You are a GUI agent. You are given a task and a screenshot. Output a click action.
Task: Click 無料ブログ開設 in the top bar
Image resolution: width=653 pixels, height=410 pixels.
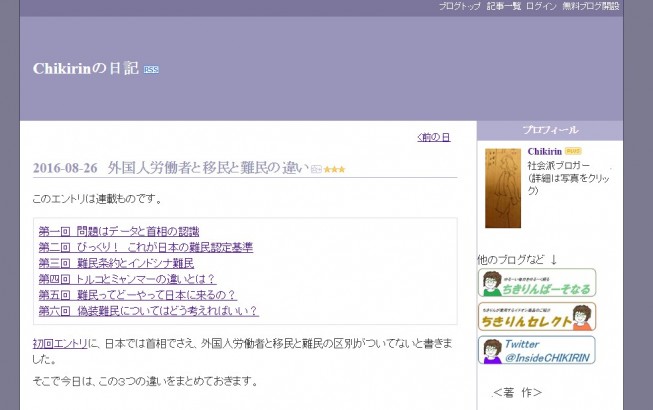(591, 6)
